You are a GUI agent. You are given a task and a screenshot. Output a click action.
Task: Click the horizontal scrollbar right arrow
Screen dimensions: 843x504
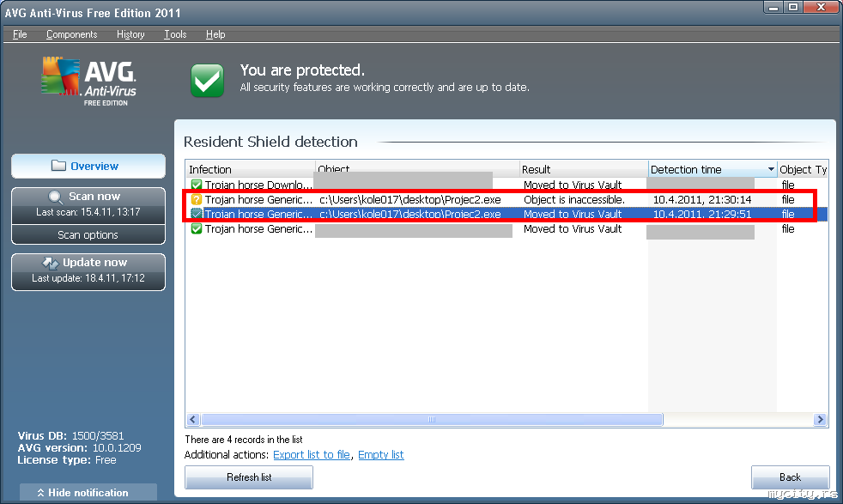pyautogui.click(x=820, y=420)
